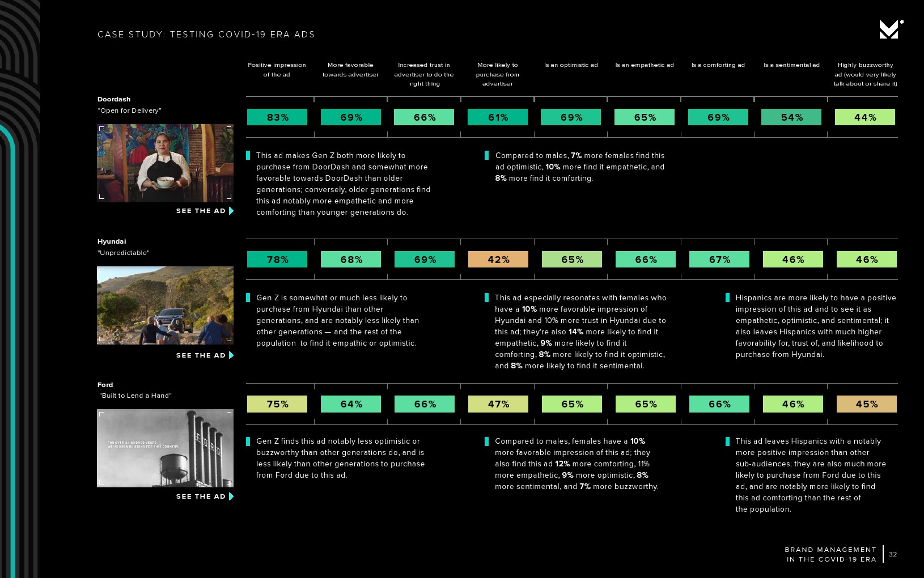Viewport: 924px width, 578px height.
Task: Click the arrow next to Hyundai SEE THE AD
Action: click(231, 355)
